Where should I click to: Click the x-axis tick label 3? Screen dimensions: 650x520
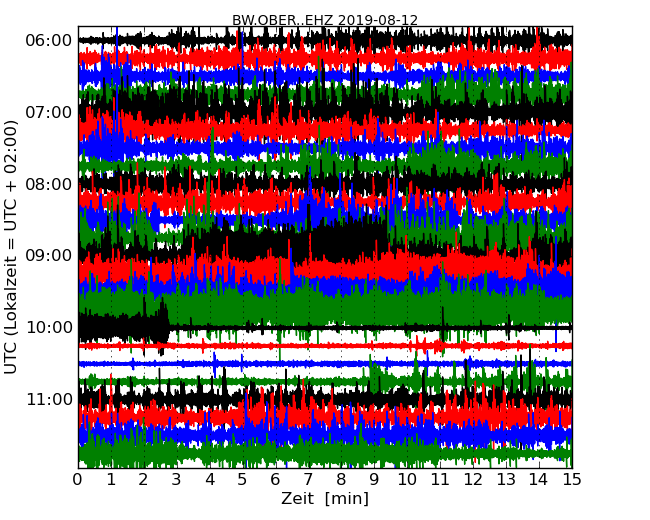point(177,480)
